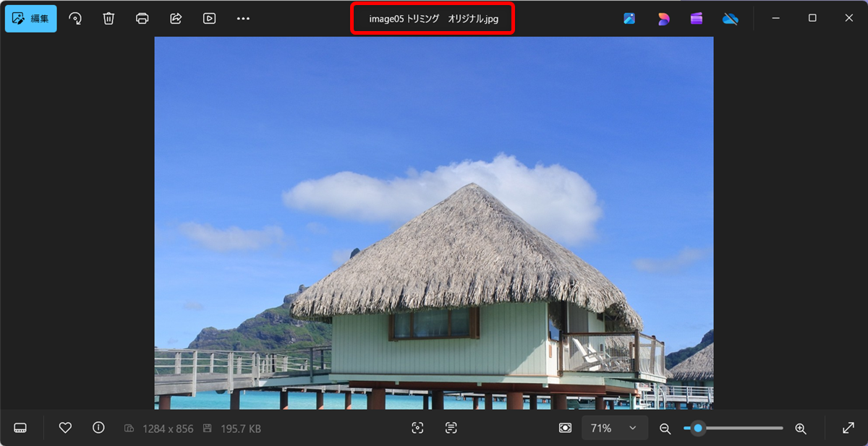The height and width of the screenshot is (446, 868).
Task: Minimize the Photos window
Action: click(x=776, y=18)
